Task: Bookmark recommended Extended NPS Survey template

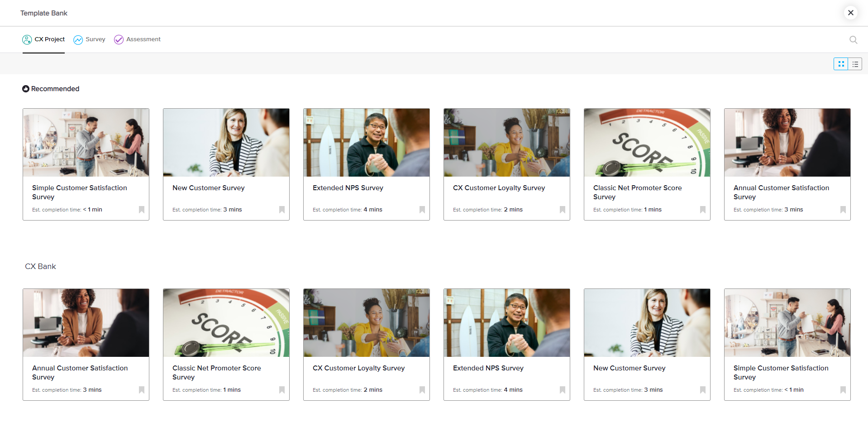Action: 422,210
